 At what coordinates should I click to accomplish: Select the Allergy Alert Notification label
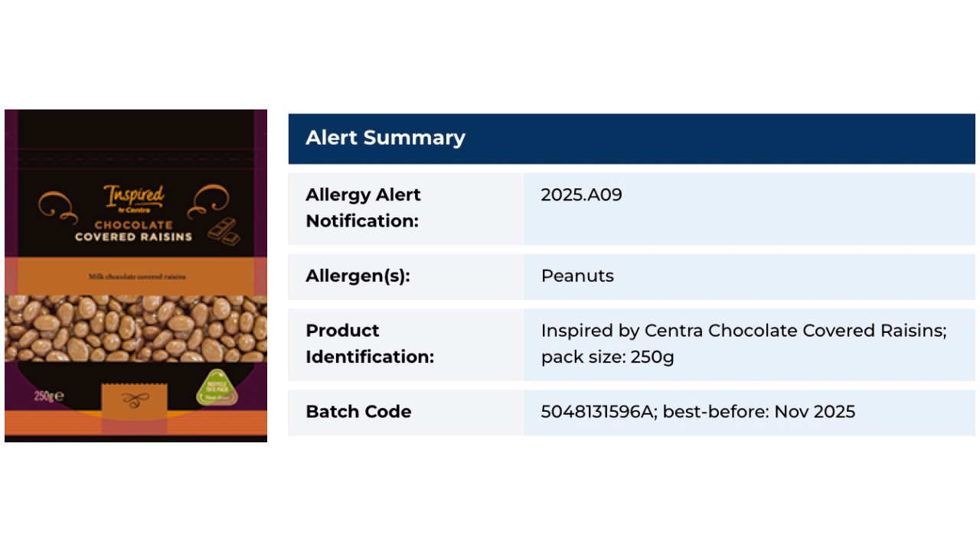(x=363, y=207)
